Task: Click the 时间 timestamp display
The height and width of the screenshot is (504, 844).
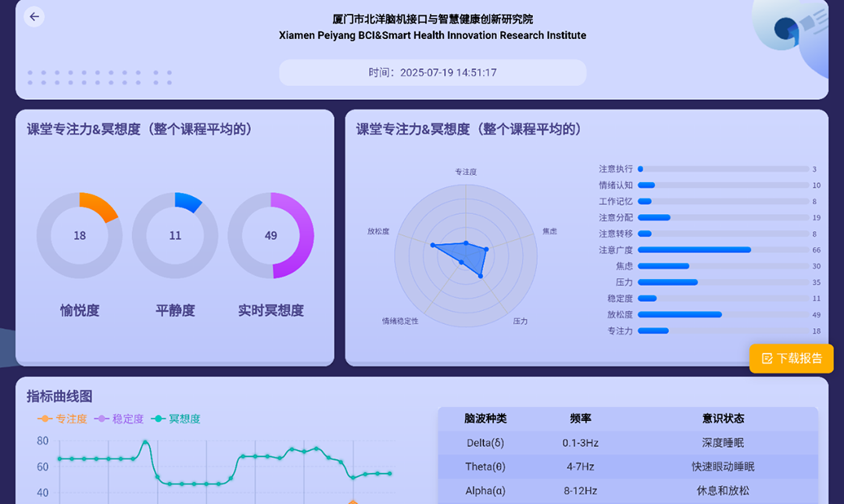Action: 432,72
